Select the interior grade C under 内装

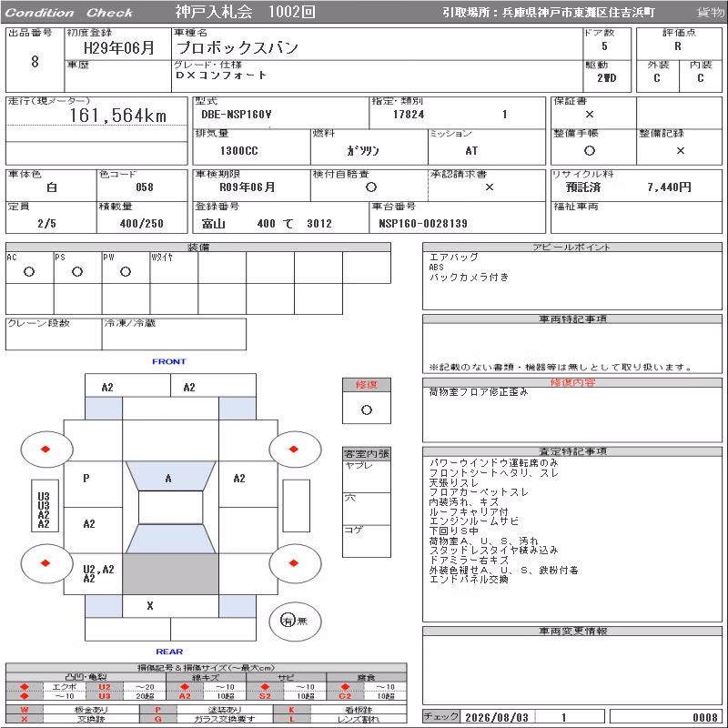point(700,77)
